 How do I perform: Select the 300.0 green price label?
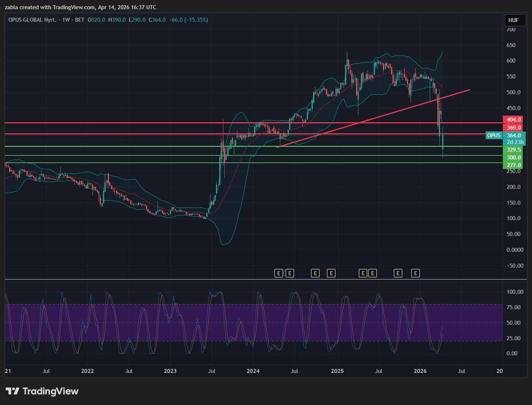tap(514, 158)
